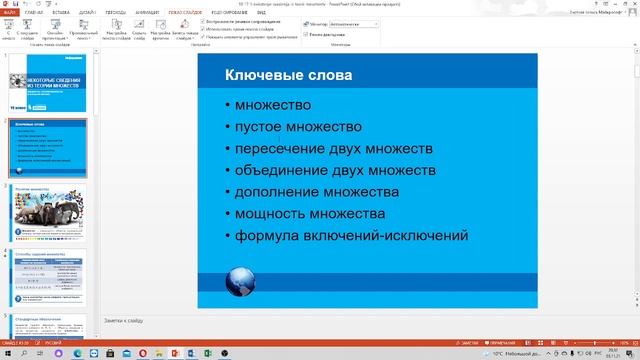Switch to Word on taskbar
This screenshot has height=360, width=640.
pos(191,353)
